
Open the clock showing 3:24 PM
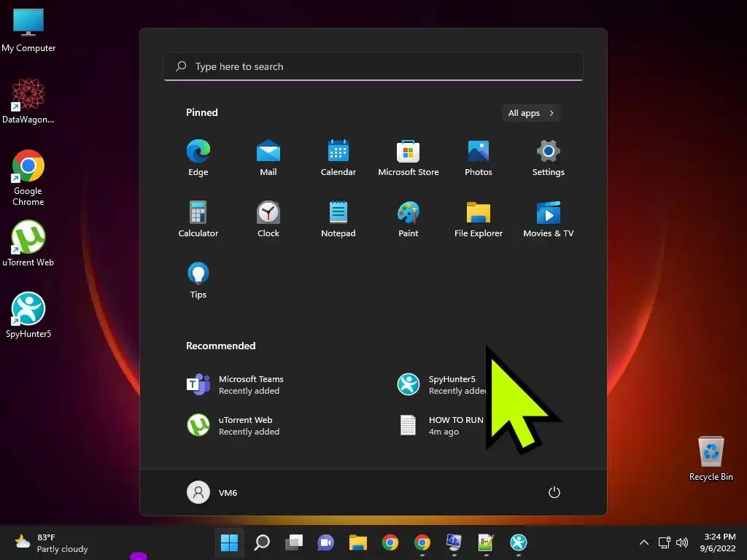point(719,542)
